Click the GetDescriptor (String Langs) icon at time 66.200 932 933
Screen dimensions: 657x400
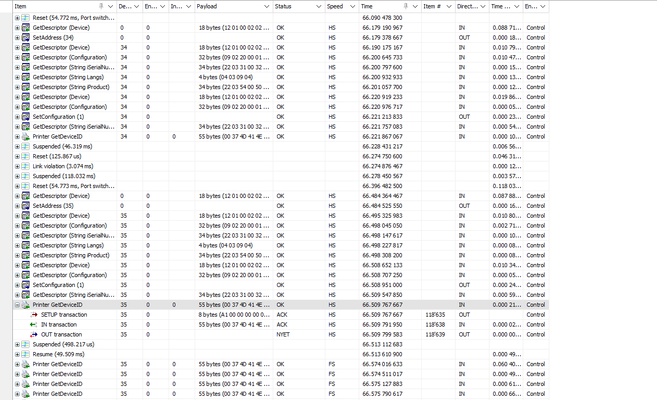(x=26, y=77)
